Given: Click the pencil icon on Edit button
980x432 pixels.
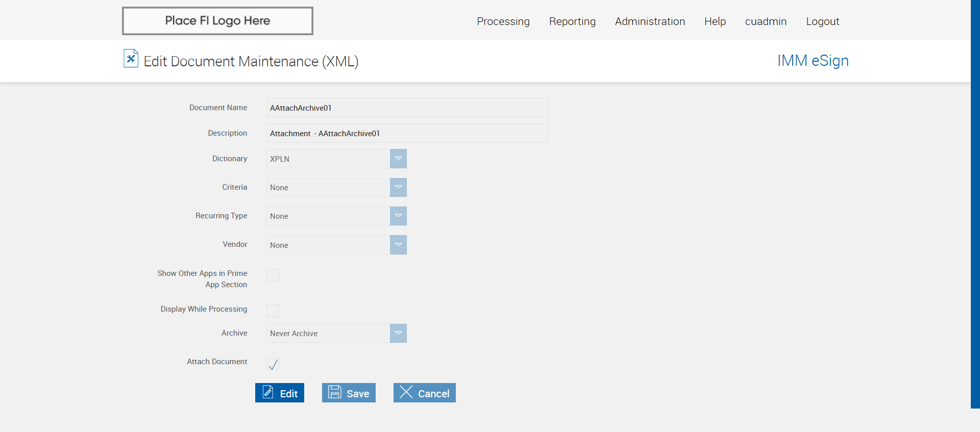Looking at the screenshot, I should pos(268,392).
